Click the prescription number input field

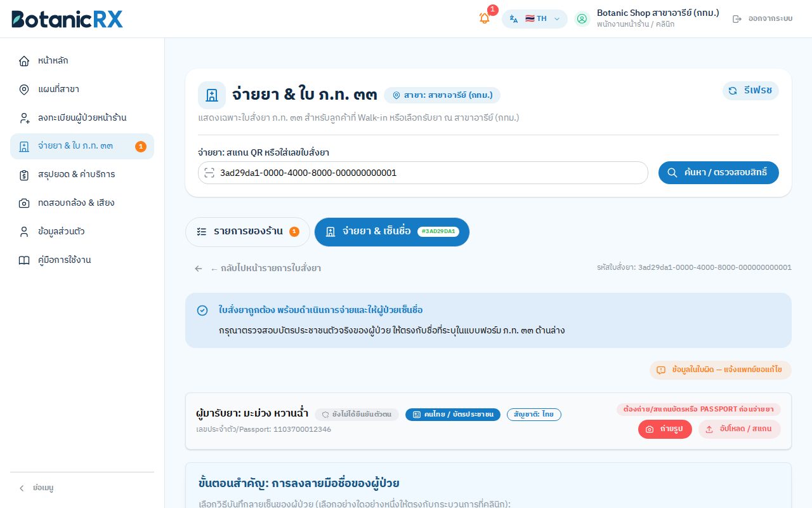[x=423, y=173]
